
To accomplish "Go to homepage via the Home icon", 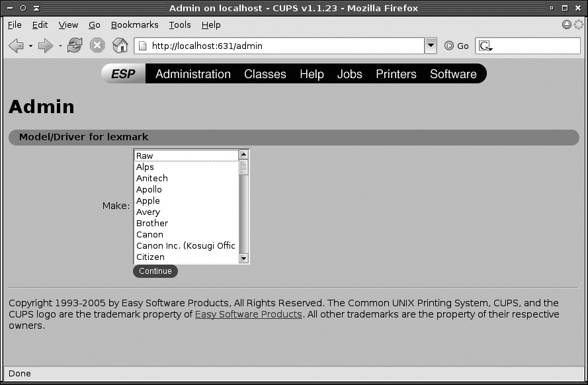I will [x=120, y=46].
